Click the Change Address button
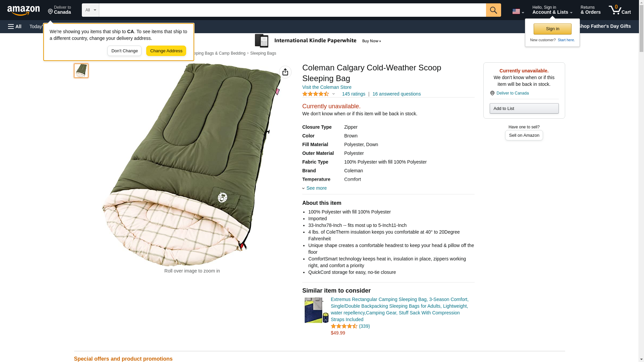This screenshot has height=362, width=644. (x=166, y=51)
